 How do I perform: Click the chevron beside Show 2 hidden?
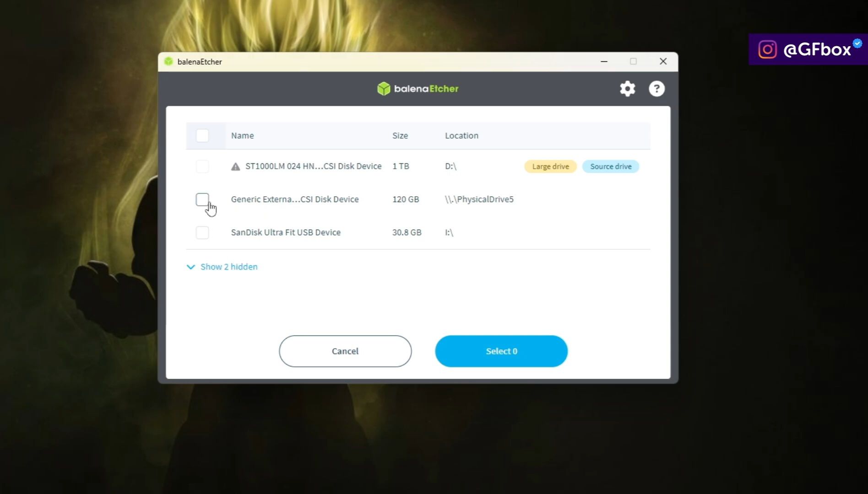190,267
